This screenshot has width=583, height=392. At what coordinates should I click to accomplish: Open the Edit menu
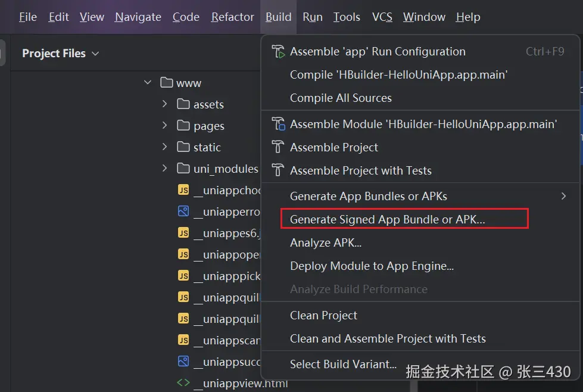coord(58,17)
